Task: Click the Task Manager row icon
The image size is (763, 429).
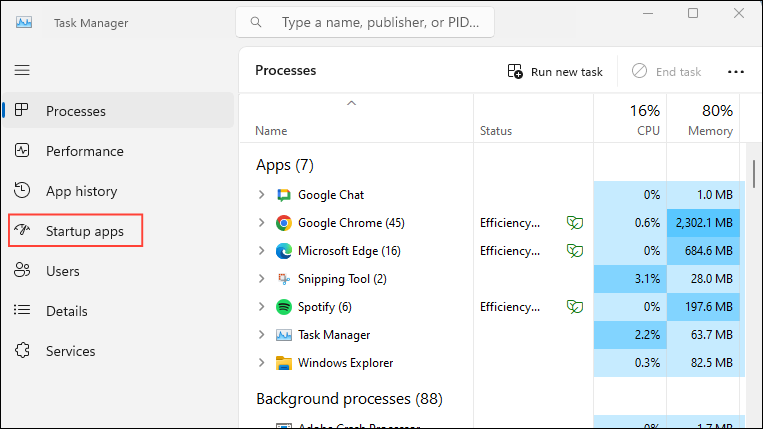Action: pos(284,335)
